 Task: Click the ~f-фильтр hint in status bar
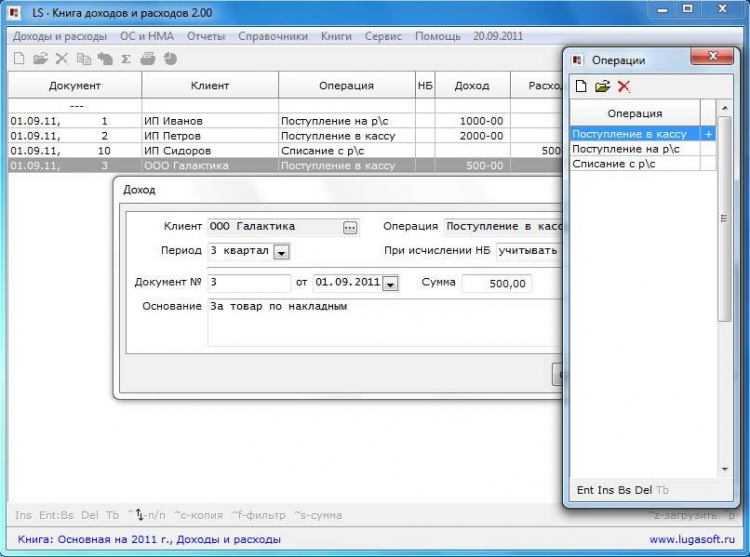(x=258, y=515)
